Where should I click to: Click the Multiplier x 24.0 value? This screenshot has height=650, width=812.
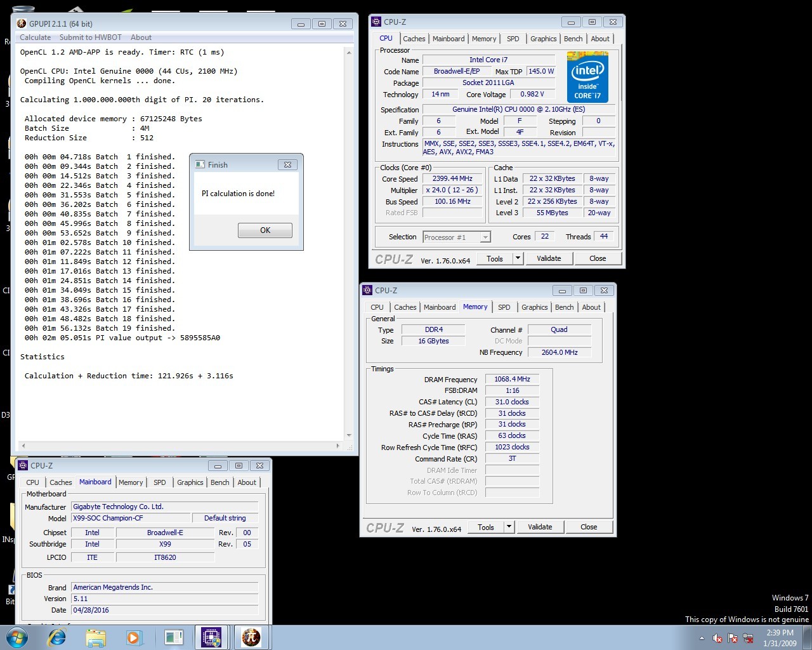[452, 190]
